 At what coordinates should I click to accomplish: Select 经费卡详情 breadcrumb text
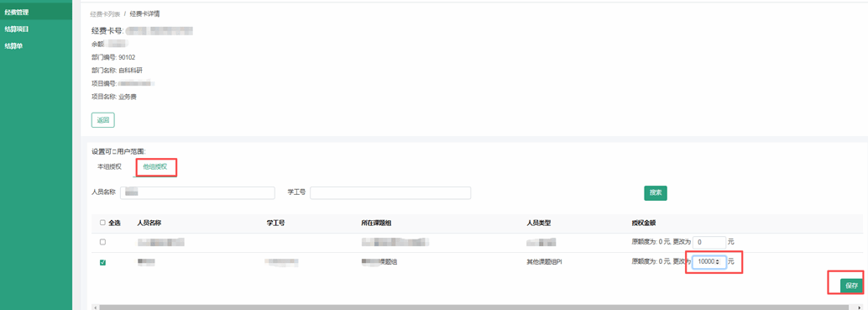click(145, 13)
